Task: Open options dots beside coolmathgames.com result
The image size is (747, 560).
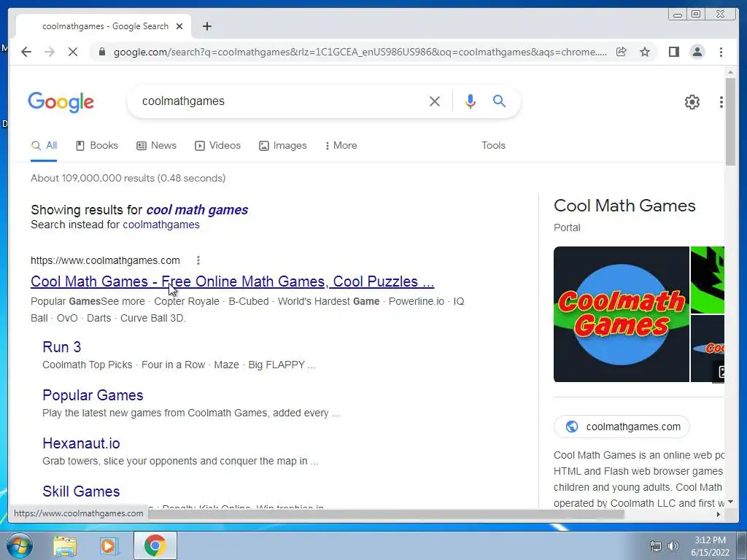Action: [198, 260]
